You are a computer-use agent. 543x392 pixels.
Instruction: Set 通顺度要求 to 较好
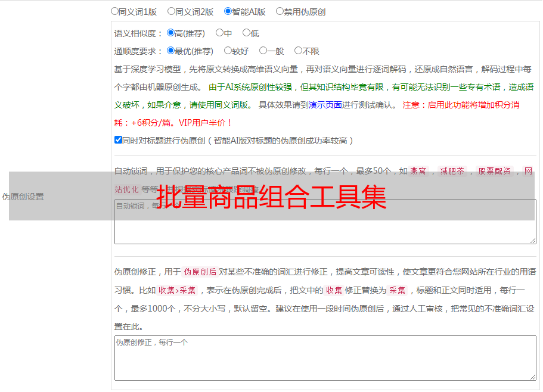[228, 51]
